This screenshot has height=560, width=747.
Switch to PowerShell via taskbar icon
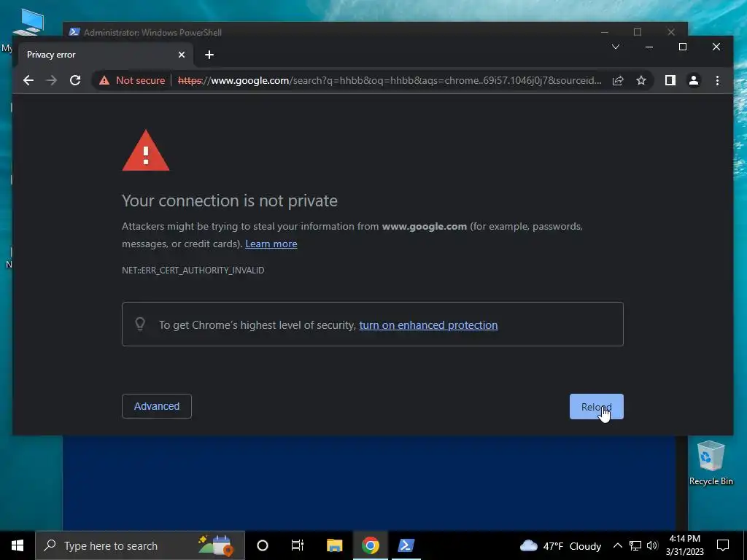pyautogui.click(x=406, y=545)
